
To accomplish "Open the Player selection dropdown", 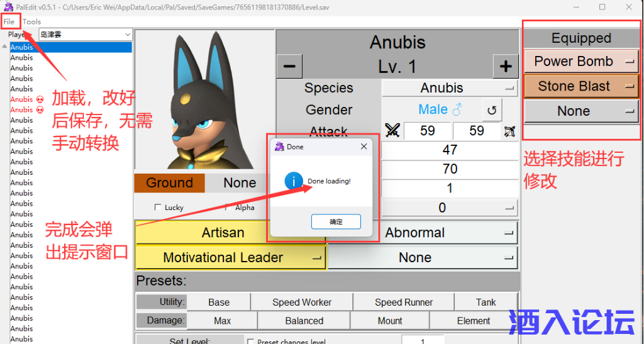I will coord(86,35).
